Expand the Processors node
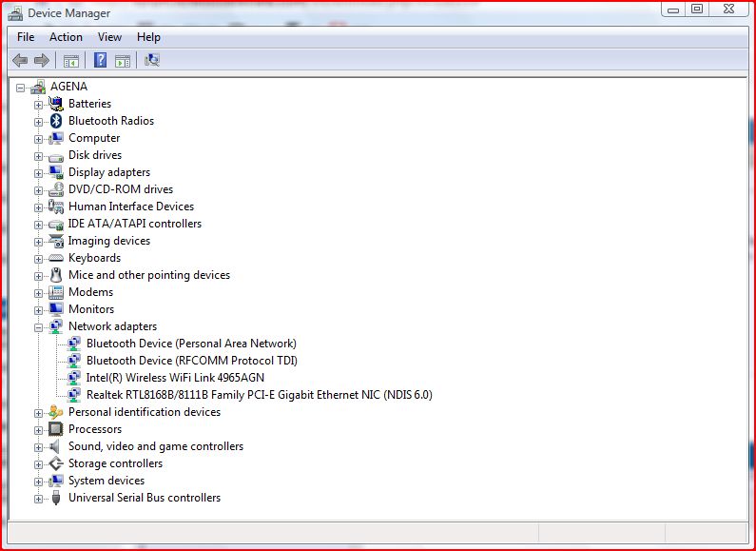Screen dimensions: 756x551 39,430
